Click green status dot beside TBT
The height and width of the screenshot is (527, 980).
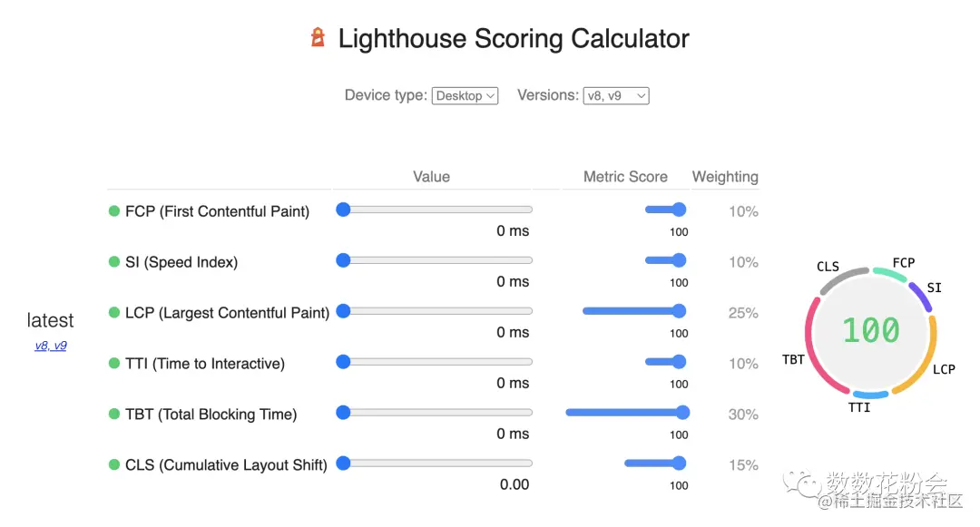click(x=113, y=414)
